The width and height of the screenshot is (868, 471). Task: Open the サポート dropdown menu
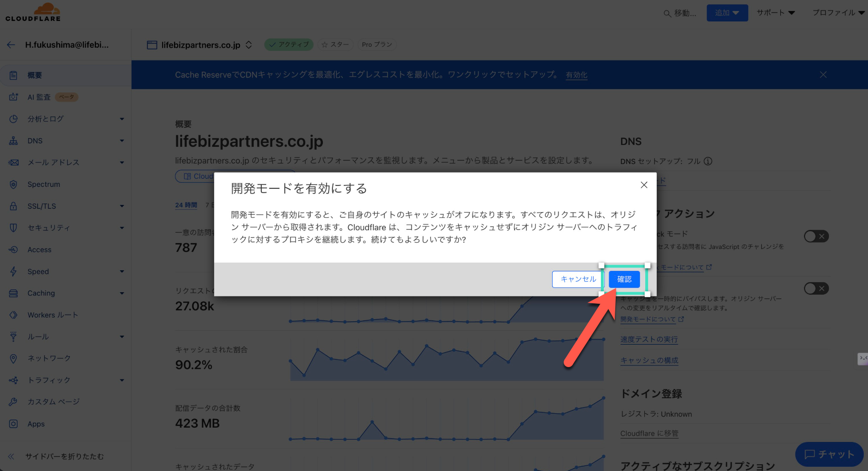(x=776, y=13)
